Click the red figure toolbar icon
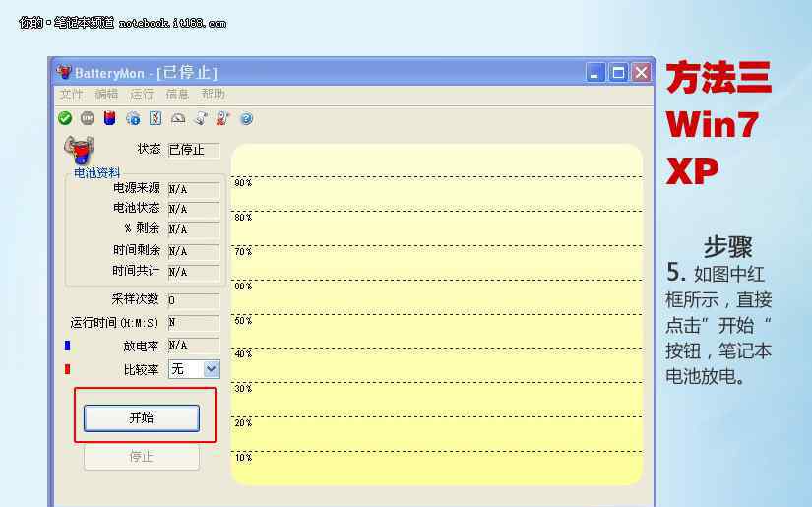Screen dimensions: 812x507 click(222, 118)
